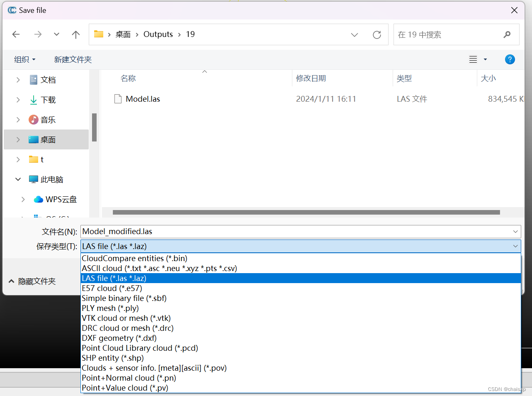Click the search magnifier in the search box
The height and width of the screenshot is (396, 532).
pyautogui.click(x=507, y=34)
